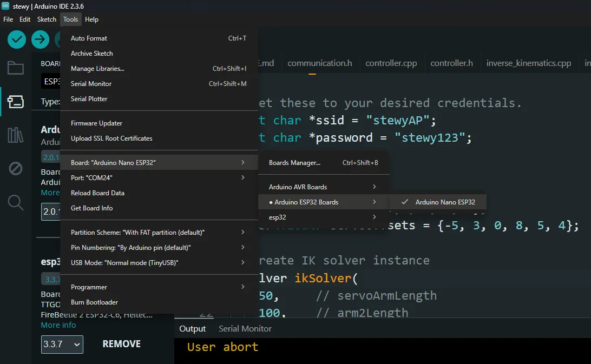
Task: Switch to Serial Monitor panel tab
Action: (245, 329)
